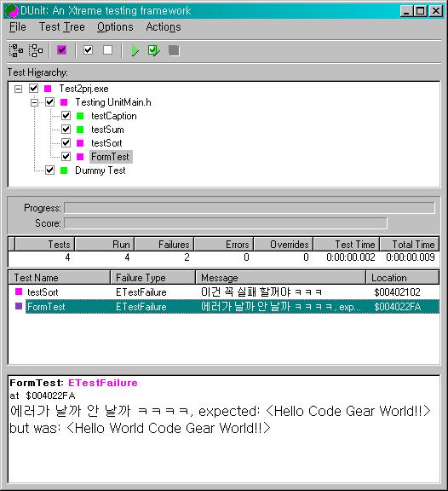Viewport: 448px width, 491px height.
Task: Click the Progress bar
Action: 250,208
